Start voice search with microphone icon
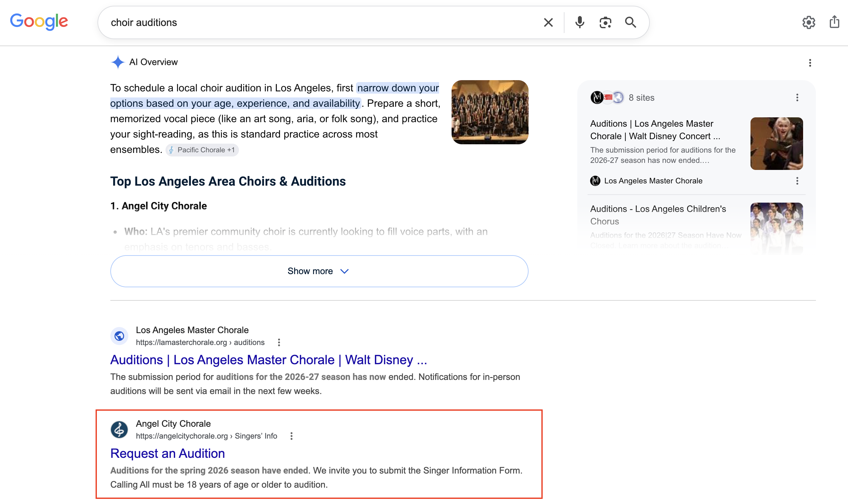The image size is (848, 504). (580, 22)
